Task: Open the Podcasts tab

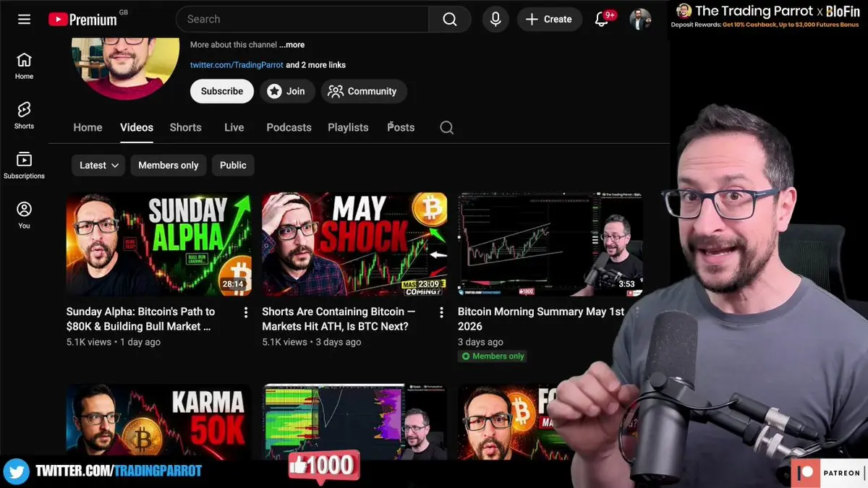Action: tap(289, 127)
